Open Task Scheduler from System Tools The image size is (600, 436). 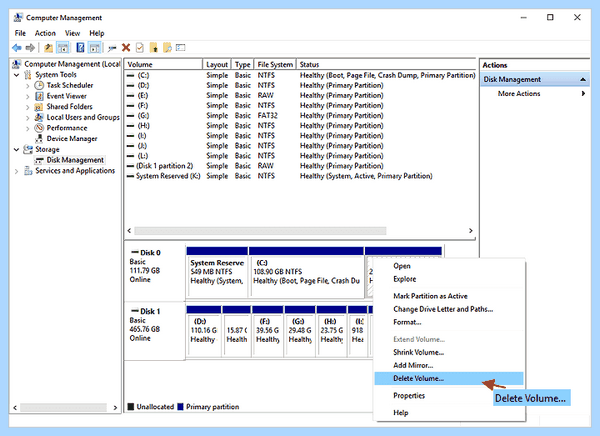(70, 85)
